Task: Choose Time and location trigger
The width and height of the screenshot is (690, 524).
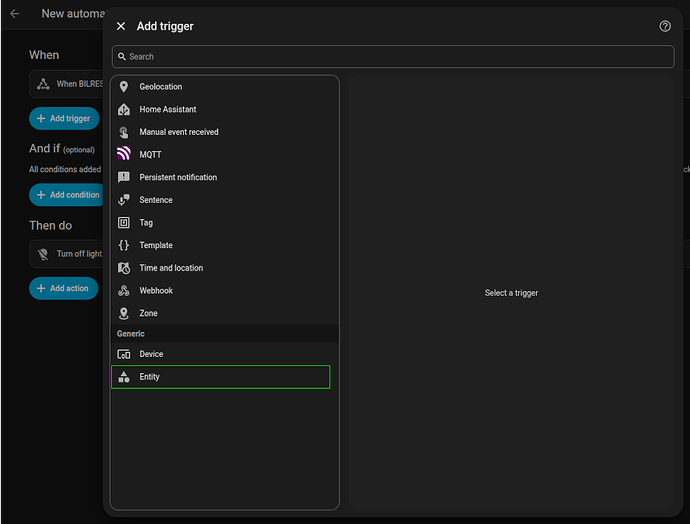Action: point(224,268)
